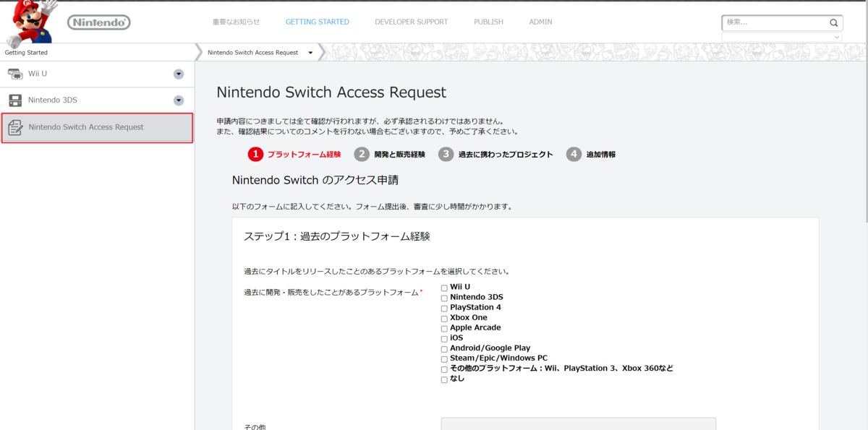Open the PUBLISH menu
The image size is (868, 430).
[488, 22]
